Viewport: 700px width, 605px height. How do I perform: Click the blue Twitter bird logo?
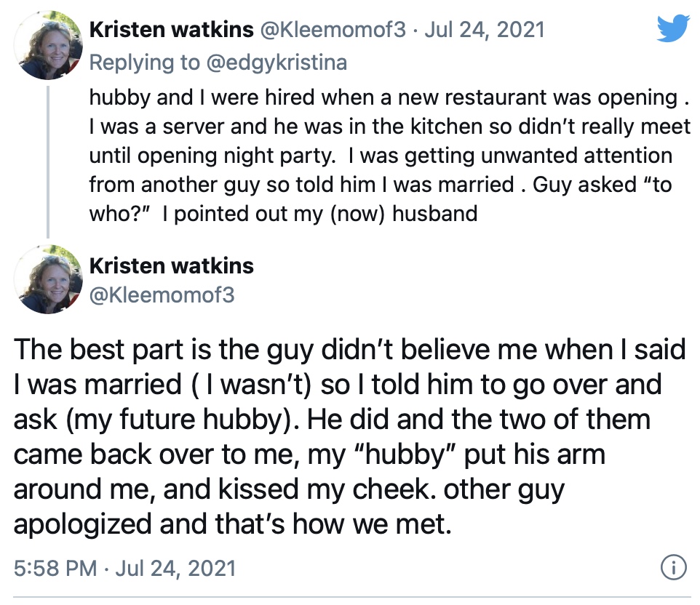pyautogui.click(x=673, y=28)
